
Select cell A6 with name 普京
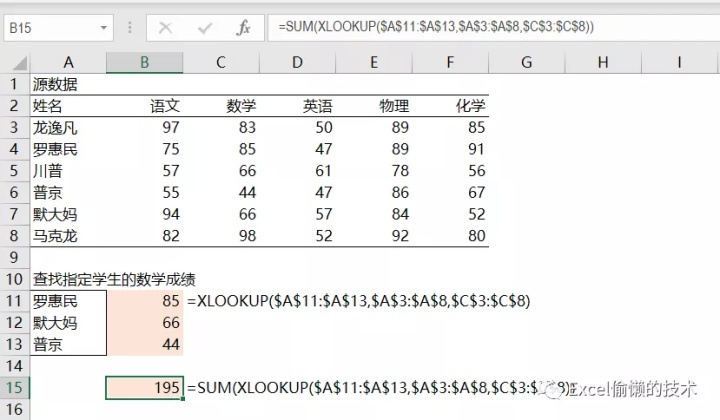[68, 192]
